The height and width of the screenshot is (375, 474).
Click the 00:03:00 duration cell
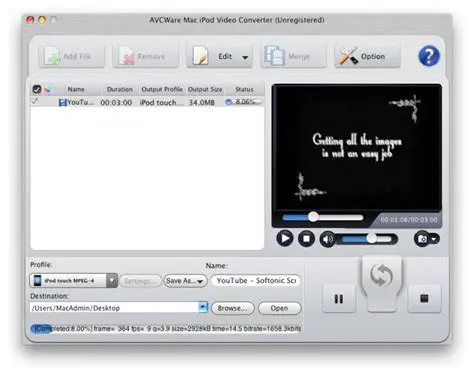(x=116, y=103)
